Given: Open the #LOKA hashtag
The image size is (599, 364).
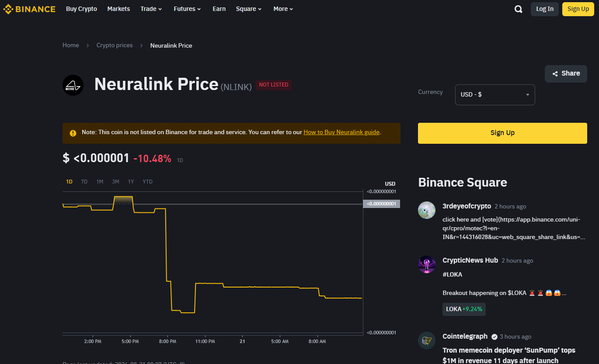Looking at the screenshot, I should click(x=452, y=275).
